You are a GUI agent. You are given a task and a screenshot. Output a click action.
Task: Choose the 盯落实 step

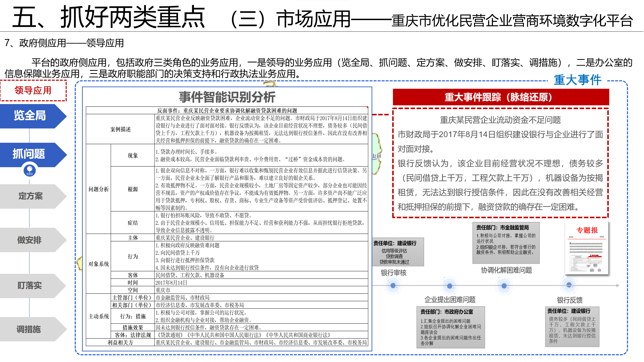pos(33,286)
